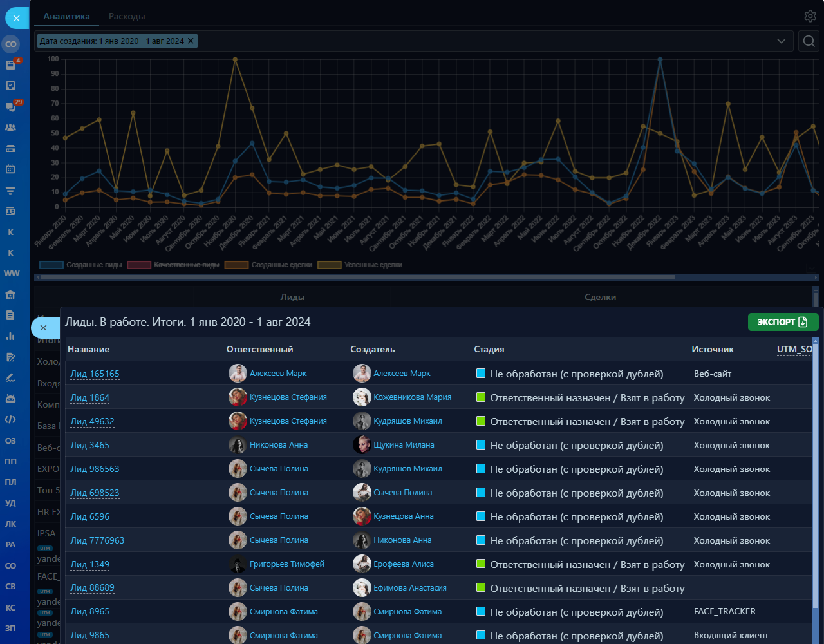
Task: Close the leads list side panel
Action: [x=43, y=328]
